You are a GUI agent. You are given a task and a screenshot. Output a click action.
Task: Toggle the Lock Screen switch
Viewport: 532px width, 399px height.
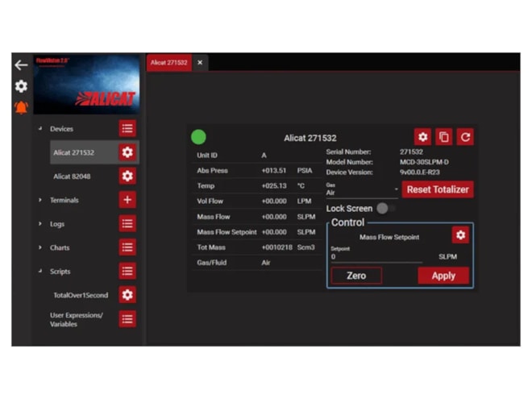pos(385,209)
